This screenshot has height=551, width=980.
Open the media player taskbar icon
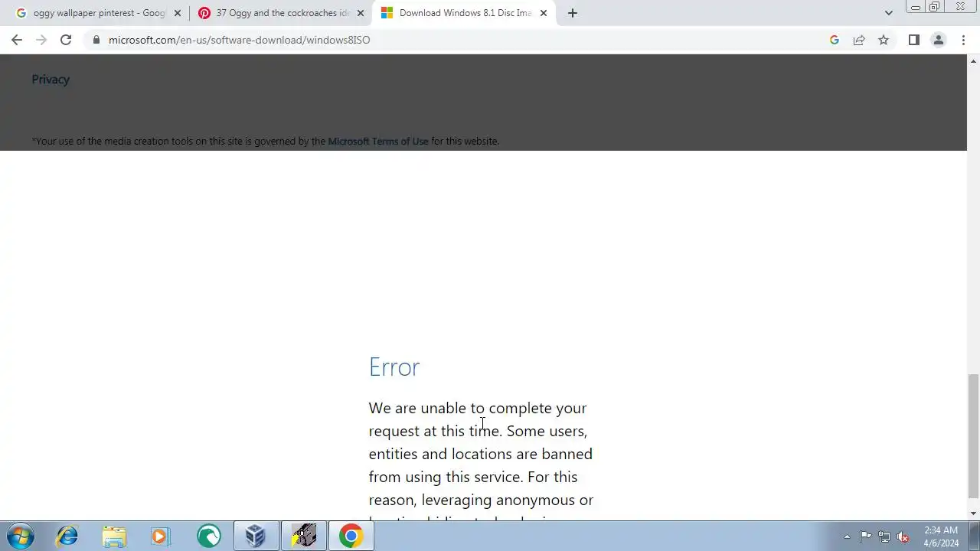coord(161,536)
